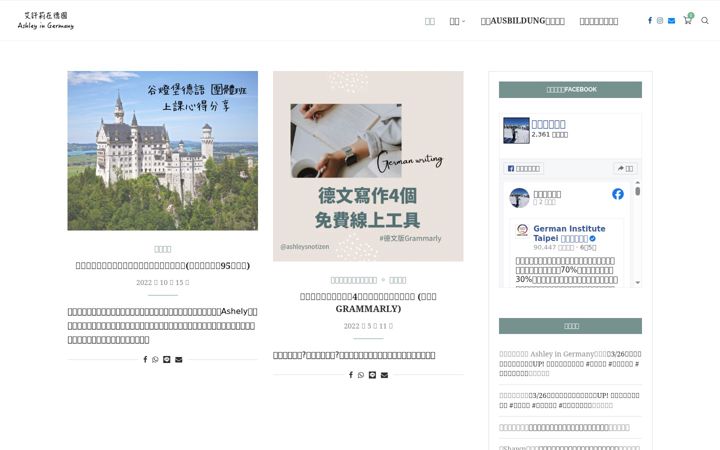
Task: Open the shopping cart icon
Action: pyautogui.click(x=687, y=20)
